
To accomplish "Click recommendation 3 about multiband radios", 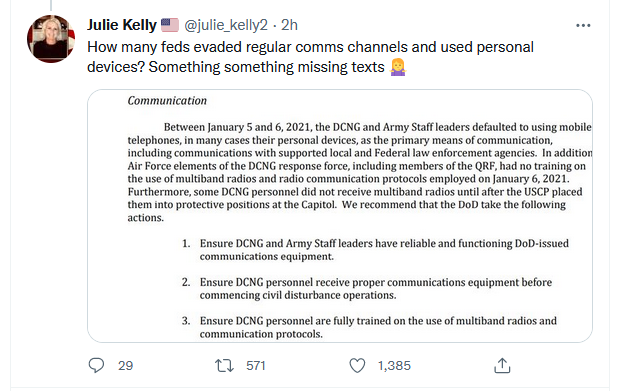I will (x=369, y=327).
